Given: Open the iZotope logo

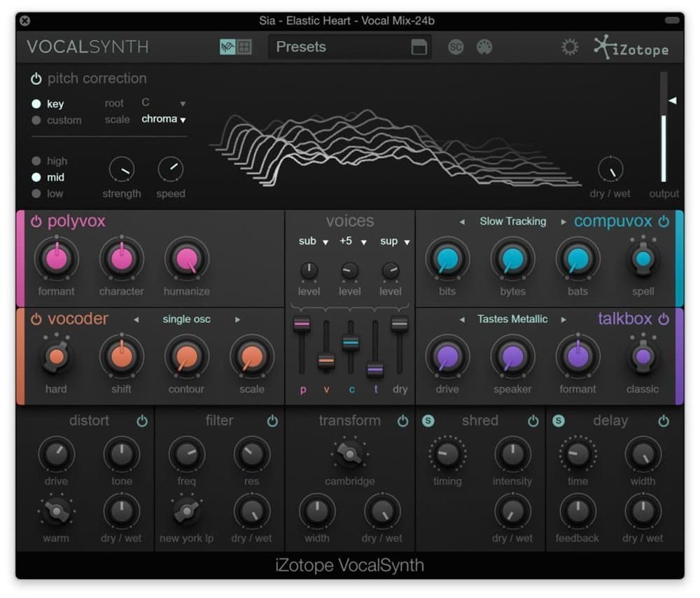Looking at the screenshot, I should click(x=631, y=48).
